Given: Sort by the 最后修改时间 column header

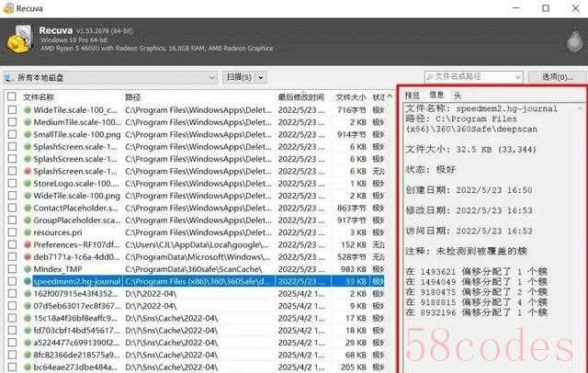Looking at the screenshot, I should click(x=301, y=96).
